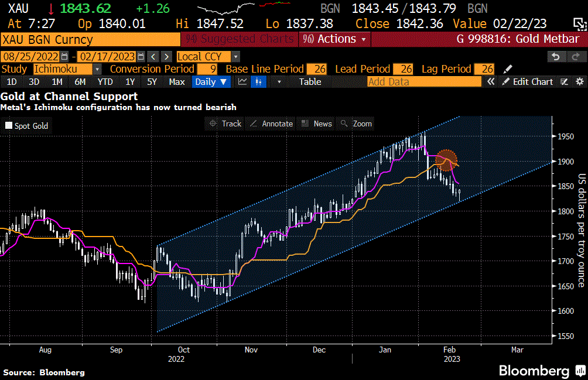Screen dimensions: 588x380
Task: Click the Base Line Period value field
Action: coord(316,69)
